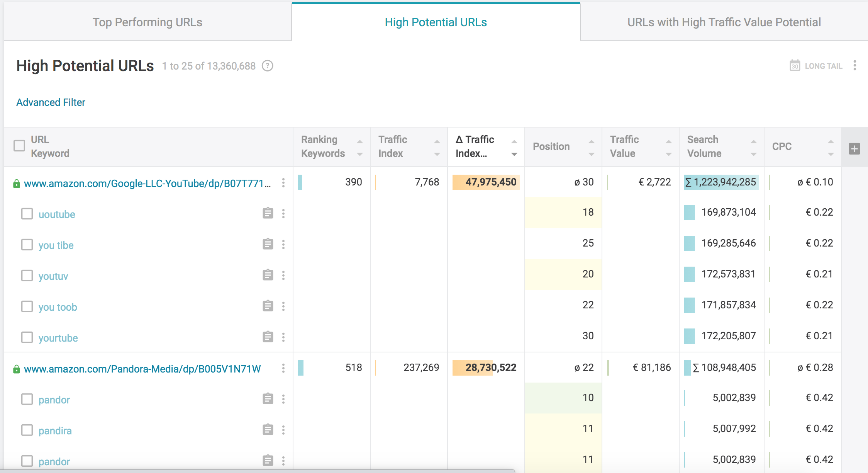Viewport: 868px width, 473px height.
Task: Add a column with plus icon
Action: tap(854, 149)
